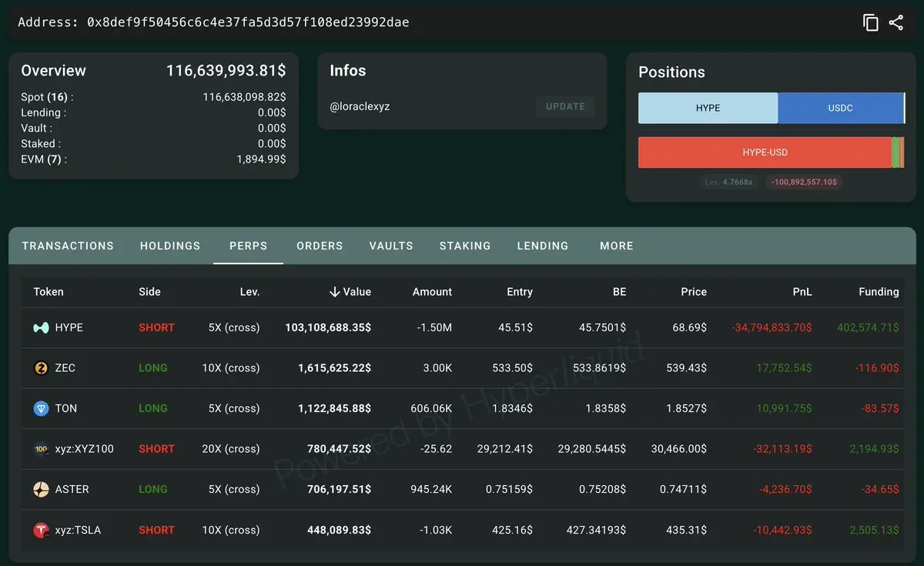Copy the wallet address using the copy icon
The width and height of the screenshot is (924, 566).
(x=871, y=22)
